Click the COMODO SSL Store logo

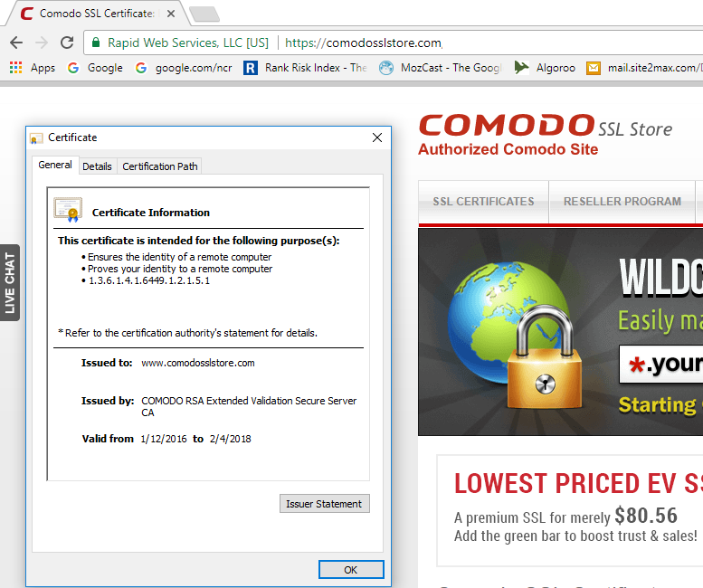(x=546, y=126)
